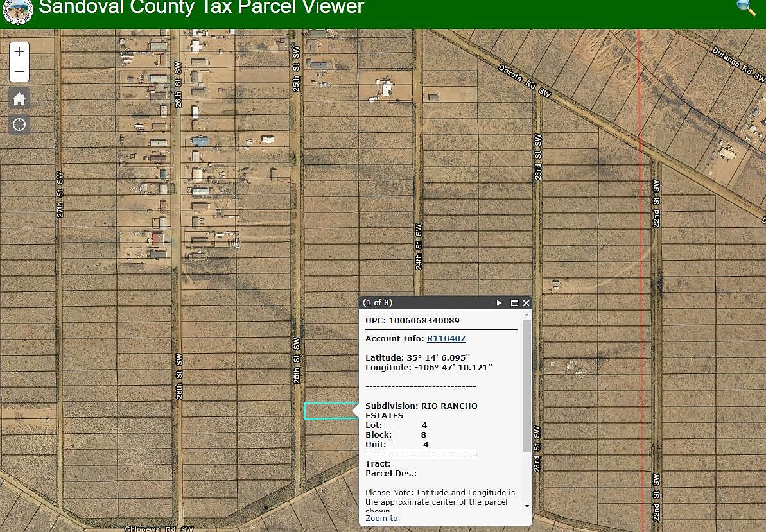Zoom in using the plus button

[19, 51]
